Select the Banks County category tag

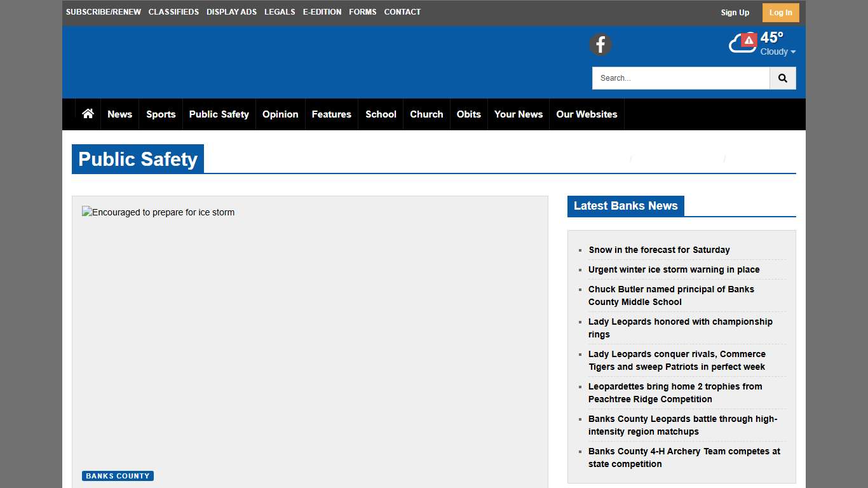point(118,476)
